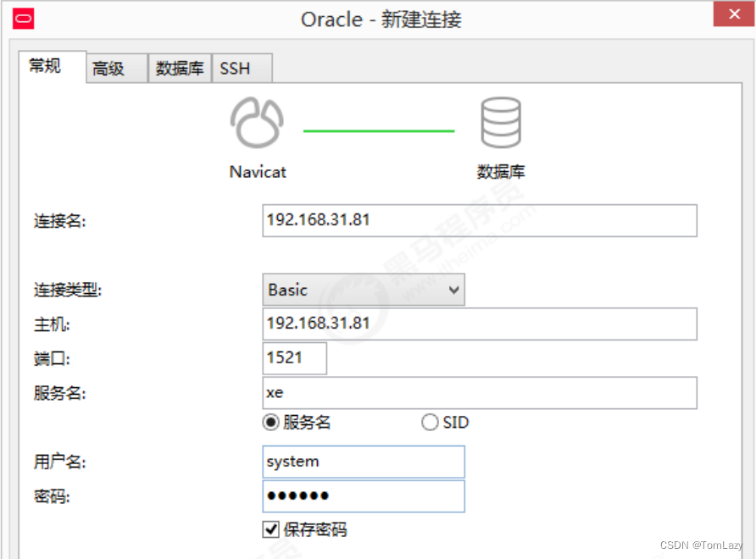This screenshot has width=756, height=559.
Task: Open the 连接类型 Basic dropdown
Action: (x=363, y=290)
